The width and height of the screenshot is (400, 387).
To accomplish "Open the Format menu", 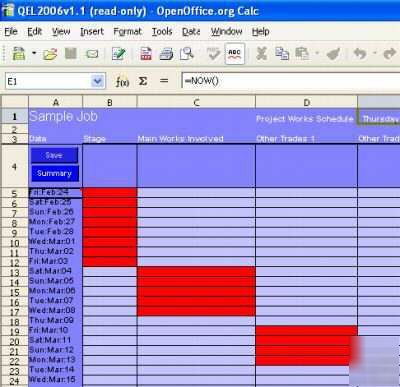I will pyautogui.click(x=128, y=32).
